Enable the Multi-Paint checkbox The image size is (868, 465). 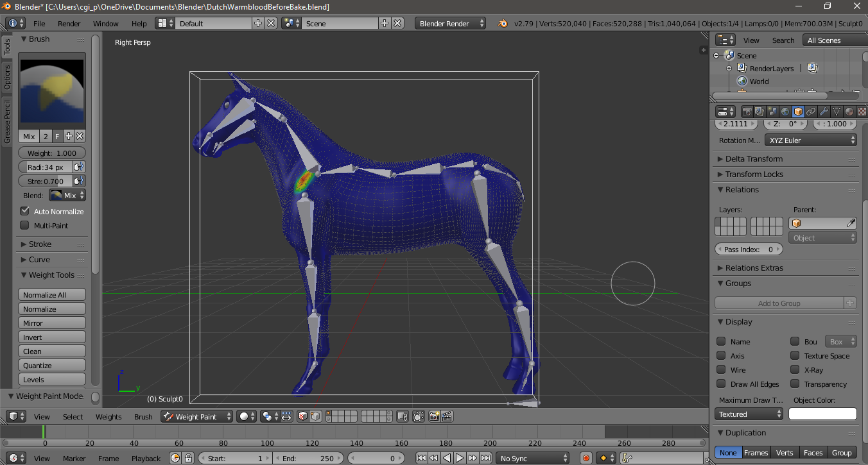24,225
